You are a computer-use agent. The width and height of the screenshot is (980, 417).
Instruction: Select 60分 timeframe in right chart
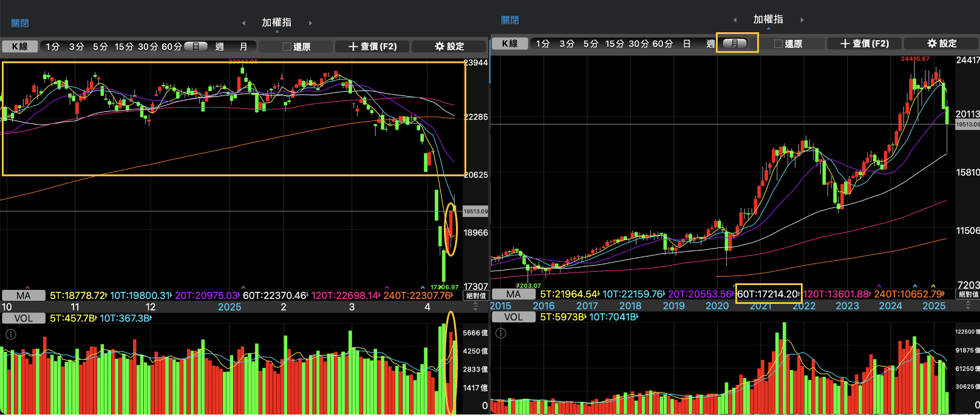point(662,44)
